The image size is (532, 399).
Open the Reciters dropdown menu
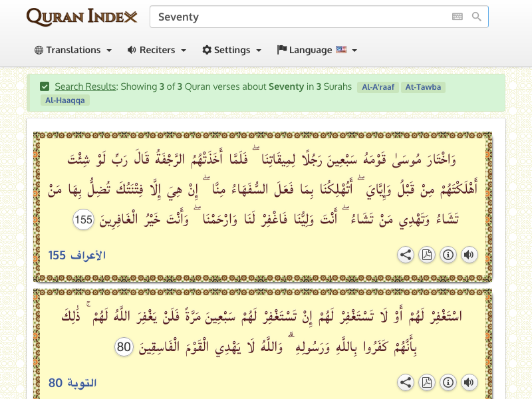click(157, 50)
